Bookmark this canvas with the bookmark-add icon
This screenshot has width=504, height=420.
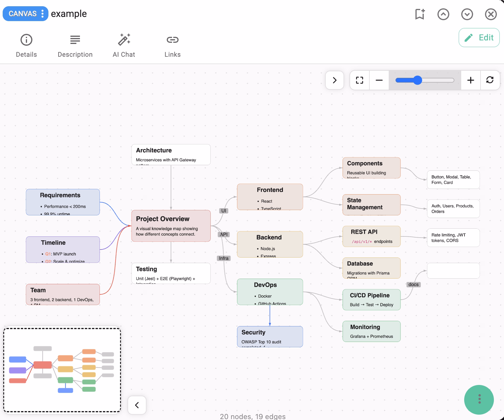[x=420, y=14]
